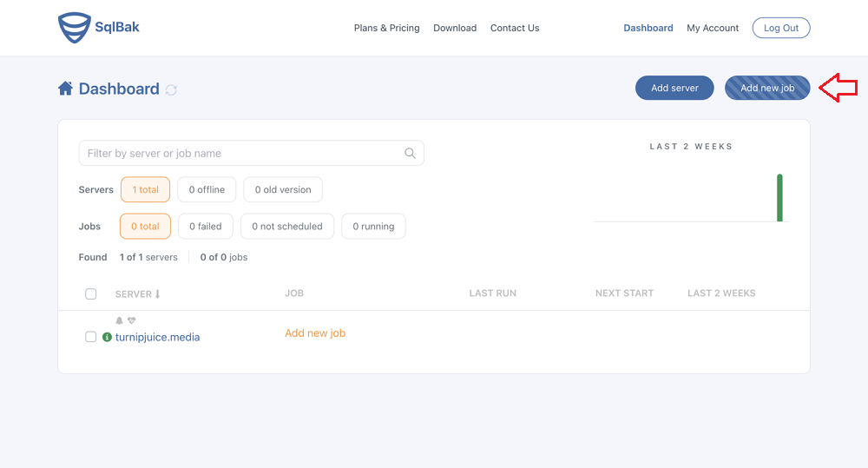Select the '0 not scheduled' jobs filter

point(287,226)
